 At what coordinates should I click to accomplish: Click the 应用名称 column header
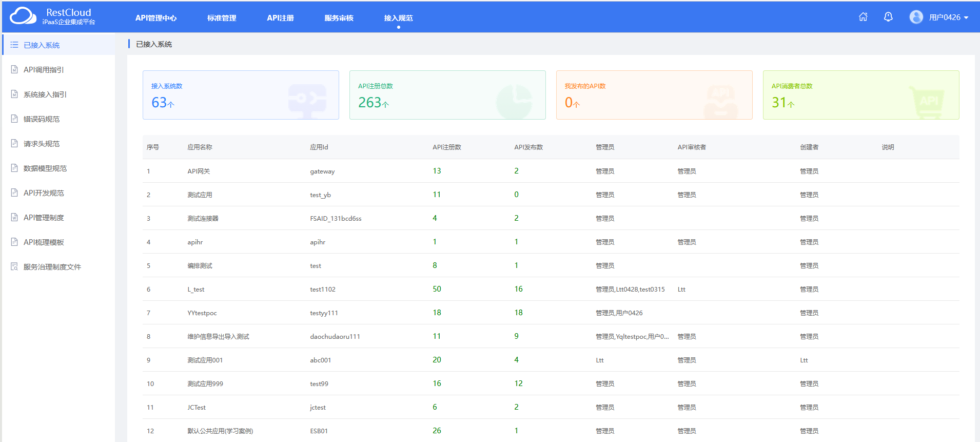200,147
